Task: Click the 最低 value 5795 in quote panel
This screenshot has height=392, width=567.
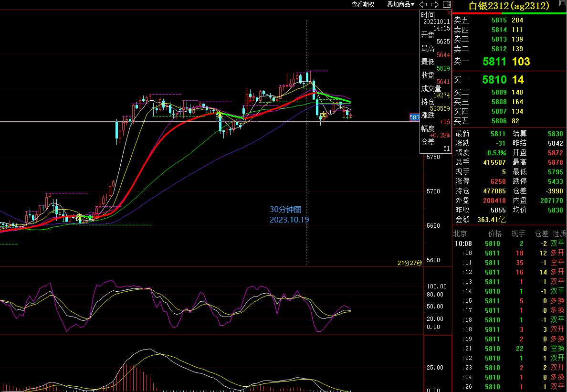Action: [556, 172]
